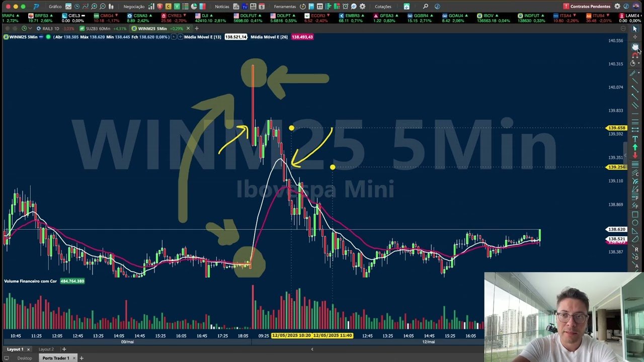Select the ellipse shape tool
This screenshot has height=362, width=644.
click(635, 222)
